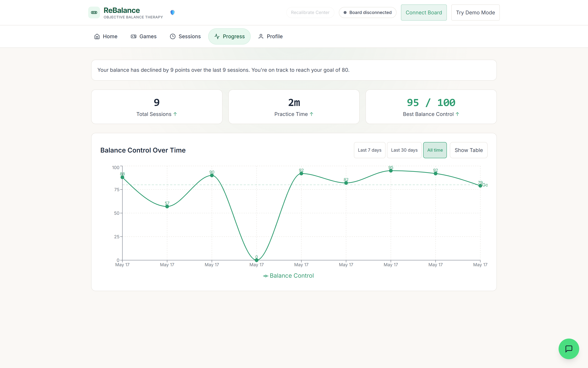Click the data point labeled 90
This screenshot has width=588, height=368.
point(212,176)
